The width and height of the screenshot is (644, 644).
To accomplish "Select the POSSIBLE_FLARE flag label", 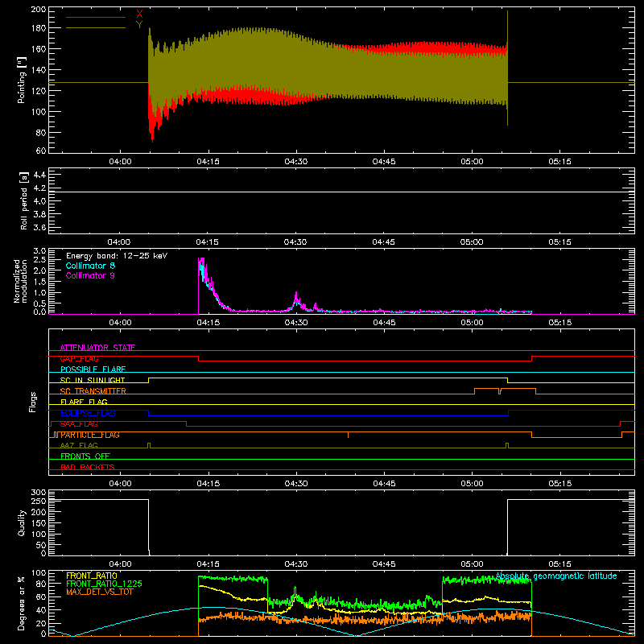I will pyautogui.click(x=93, y=369).
